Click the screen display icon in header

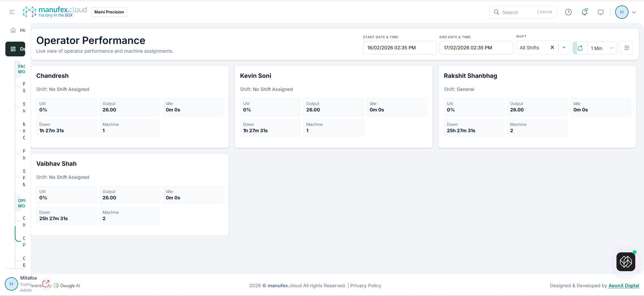(601, 12)
